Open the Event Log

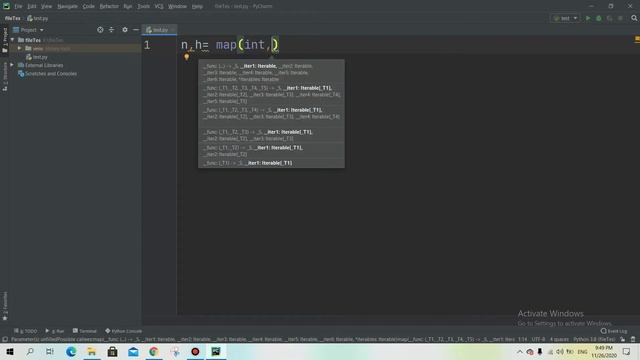pyautogui.click(x=614, y=331)
